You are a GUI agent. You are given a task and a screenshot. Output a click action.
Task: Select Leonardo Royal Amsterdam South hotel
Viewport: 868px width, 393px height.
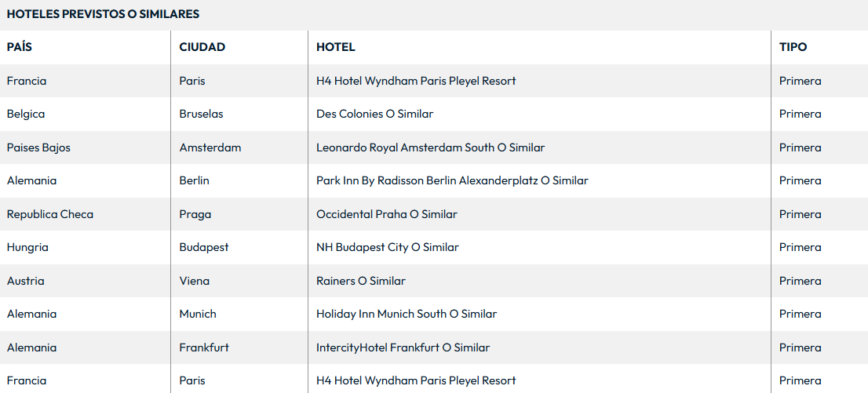tap(430, 147)
